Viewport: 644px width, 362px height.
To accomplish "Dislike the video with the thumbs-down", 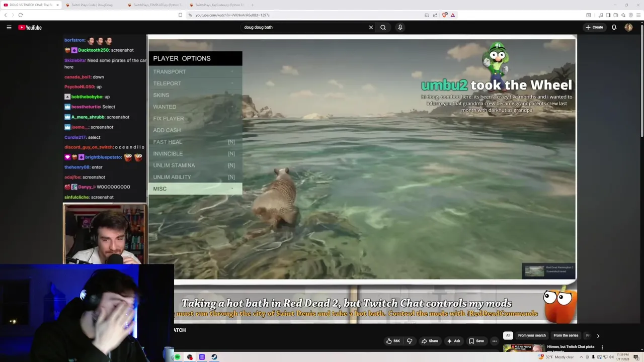I will [410, 341].
